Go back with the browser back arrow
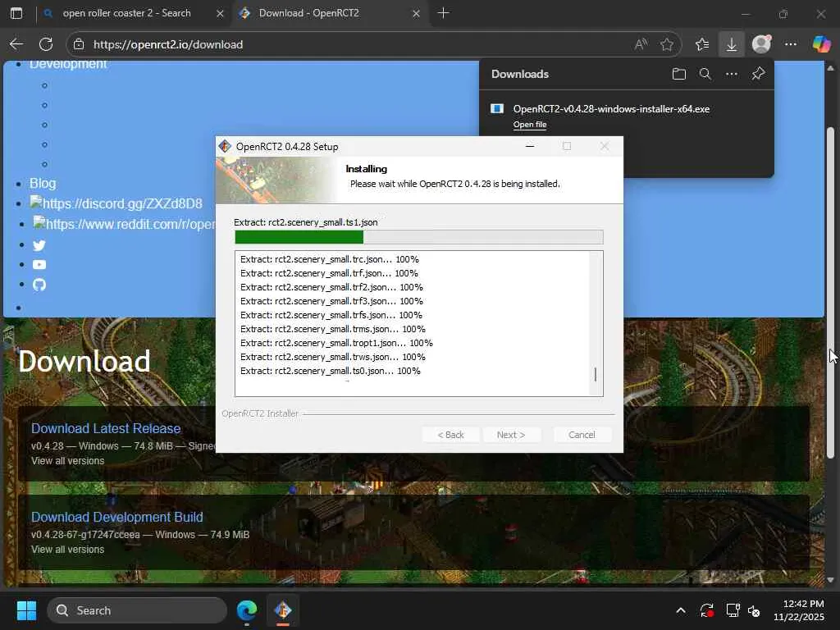 click(x=16, y=44)
